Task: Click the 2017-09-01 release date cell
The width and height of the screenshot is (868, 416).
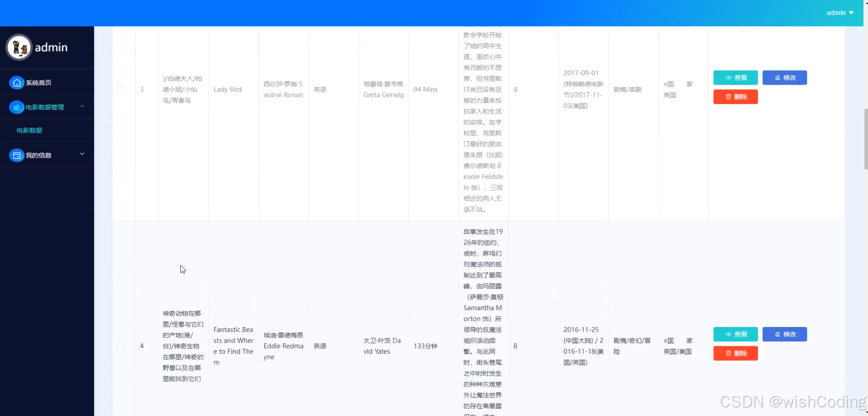Action: point(584,90)
